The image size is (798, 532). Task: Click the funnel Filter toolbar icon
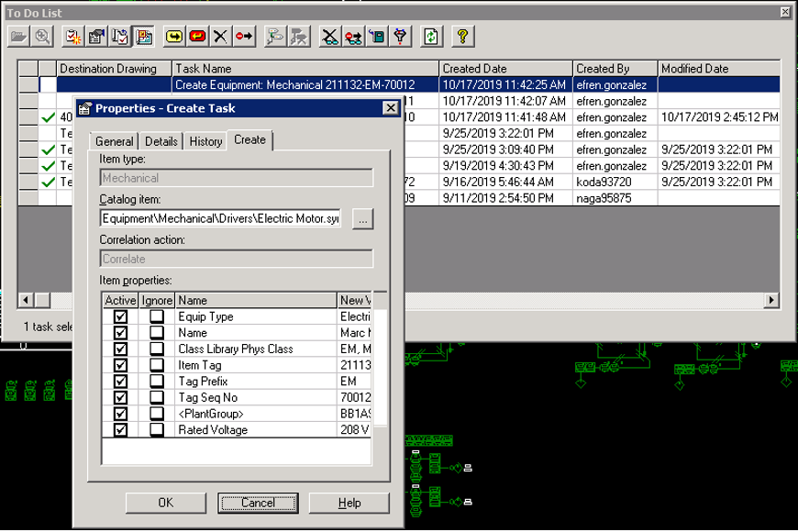pos(400,36)
